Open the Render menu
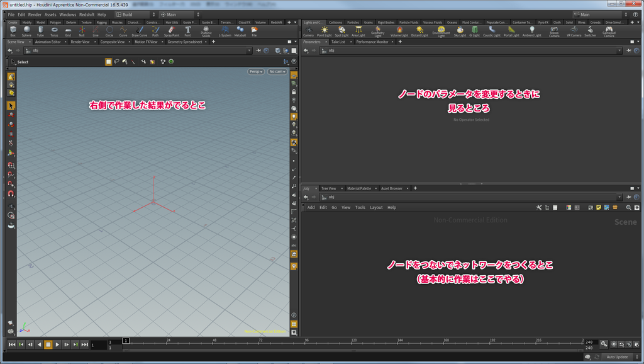This screenshot has height=364, width=644. point(35,14)
